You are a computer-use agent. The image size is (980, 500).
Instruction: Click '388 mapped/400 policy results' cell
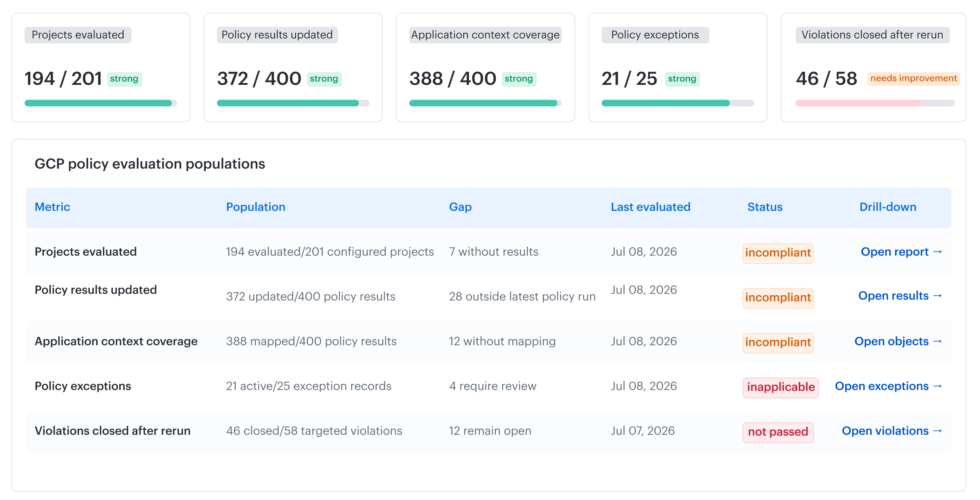[x=311, y=341]
